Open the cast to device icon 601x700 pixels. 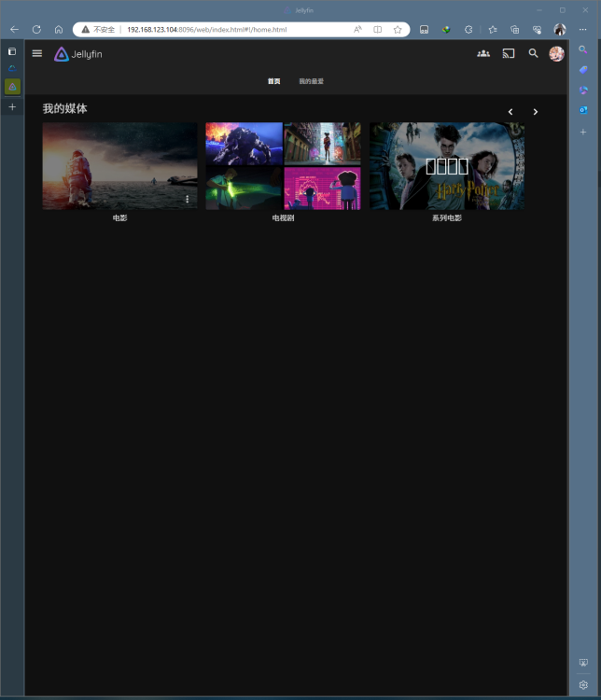[509, 53]
